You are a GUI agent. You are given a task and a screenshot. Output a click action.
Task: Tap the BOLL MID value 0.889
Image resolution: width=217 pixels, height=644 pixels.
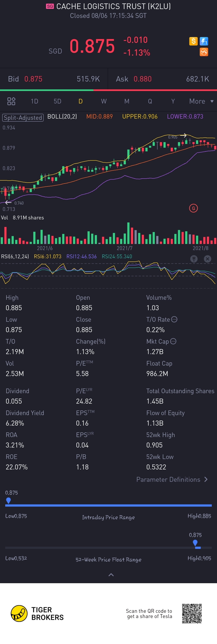tap(99, 117)
